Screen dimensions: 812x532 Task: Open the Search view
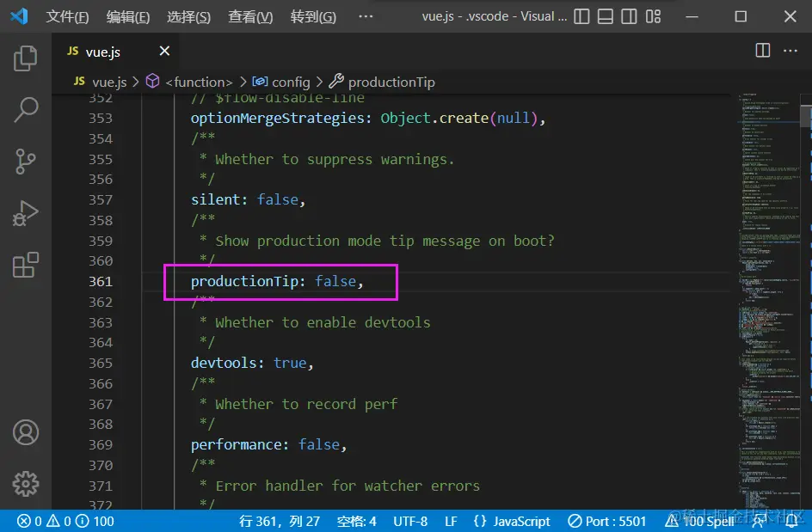pos(26,110)
